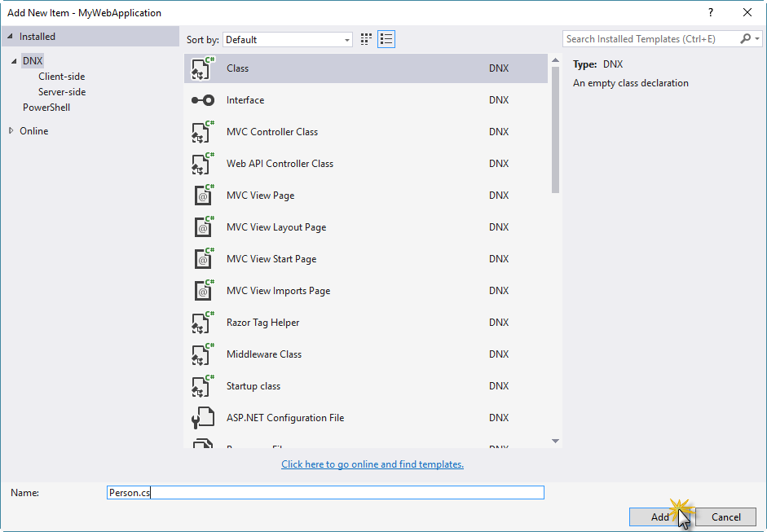Select the MVC View Page icon
Image resolution: width=767 pixels, height=532 pixels.
click(202, 196)
